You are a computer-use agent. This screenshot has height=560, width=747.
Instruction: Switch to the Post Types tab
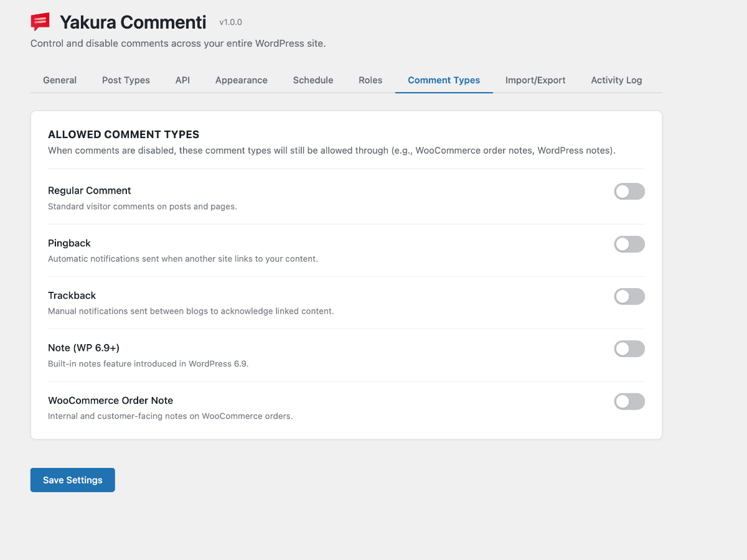pyautogui.click(x=126, y=80)
